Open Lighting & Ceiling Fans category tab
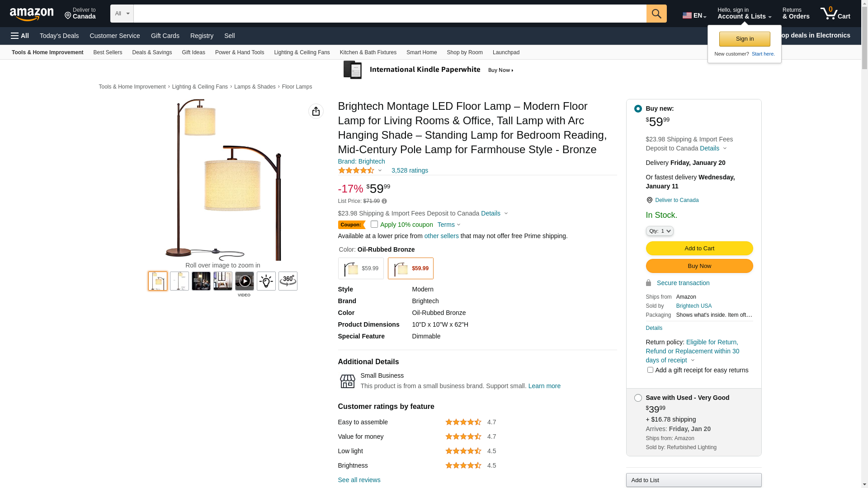This screenshot has height=488, width=868. tap(302, 52)
